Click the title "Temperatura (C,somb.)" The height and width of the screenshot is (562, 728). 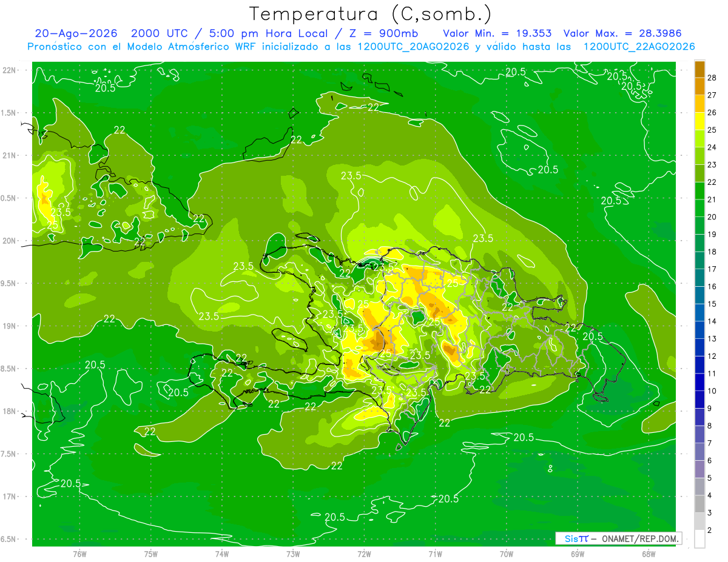pyautogui.click(x=370, y=14)
